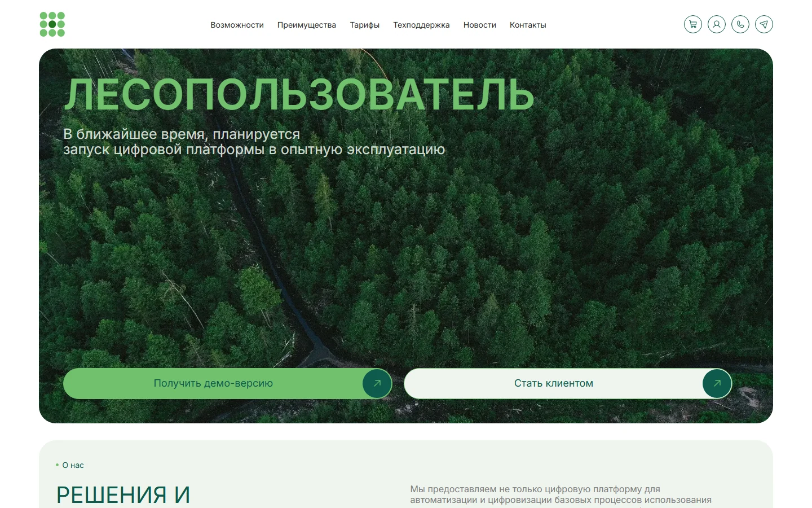The width and height of the screenshot is (812, 508).
Task: Open the shopping cart icon
Action: (693, 24)
